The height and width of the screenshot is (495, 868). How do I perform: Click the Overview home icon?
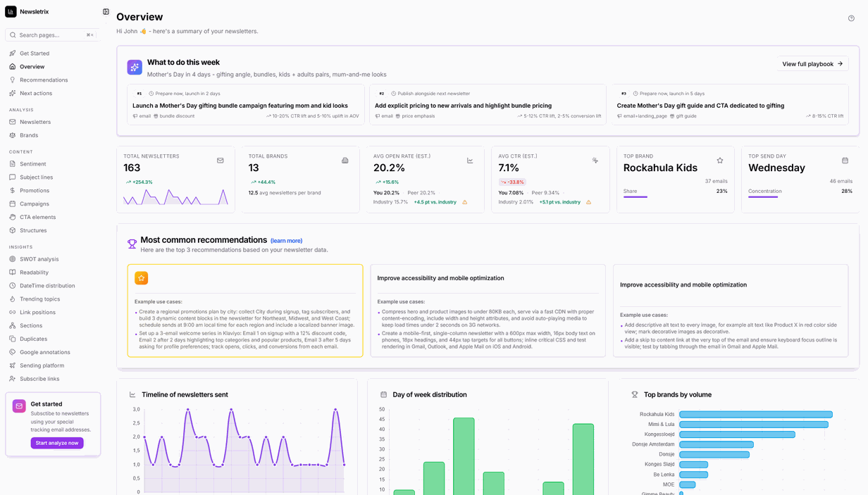click(13, 67)
